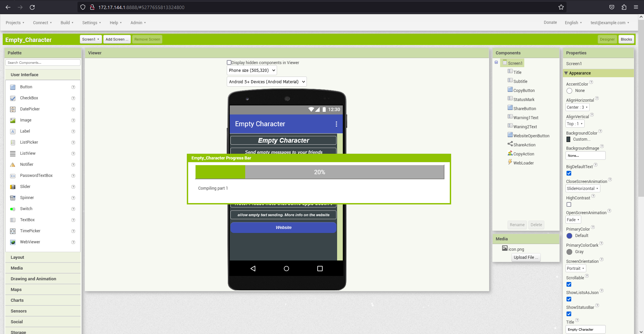Click the Notifier warning icon
The image size is (644, 334).
[x=13, y=165]
